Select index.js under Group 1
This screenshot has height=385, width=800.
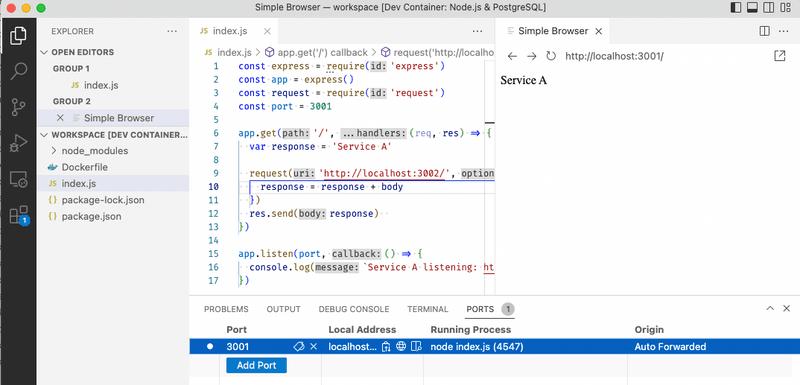(101, 85)
